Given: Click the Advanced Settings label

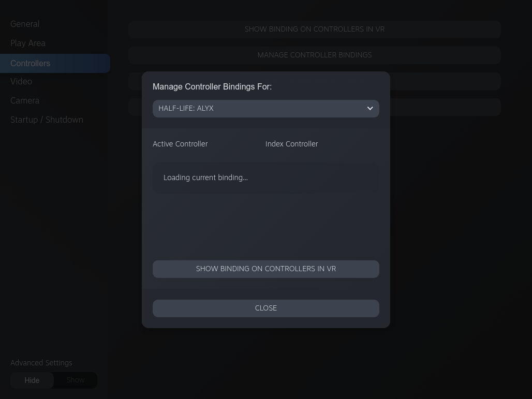Looking at the screenshot, I should tap(41, 363).
